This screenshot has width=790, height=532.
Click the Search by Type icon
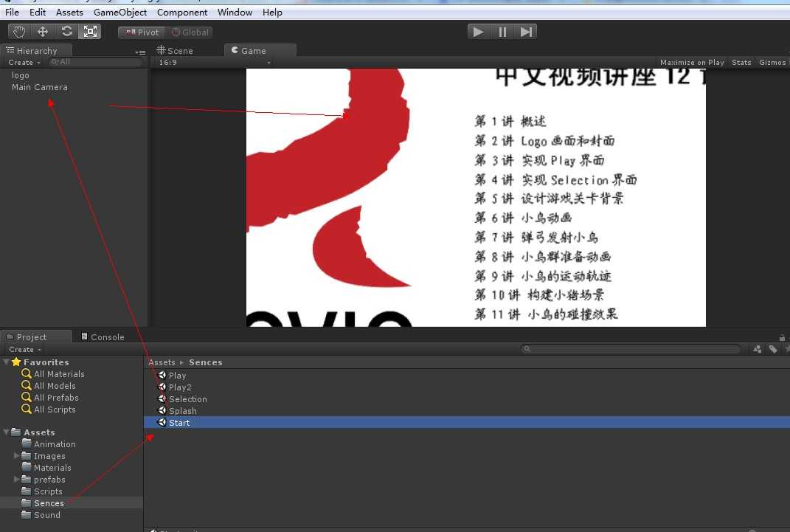pos(757,348)
